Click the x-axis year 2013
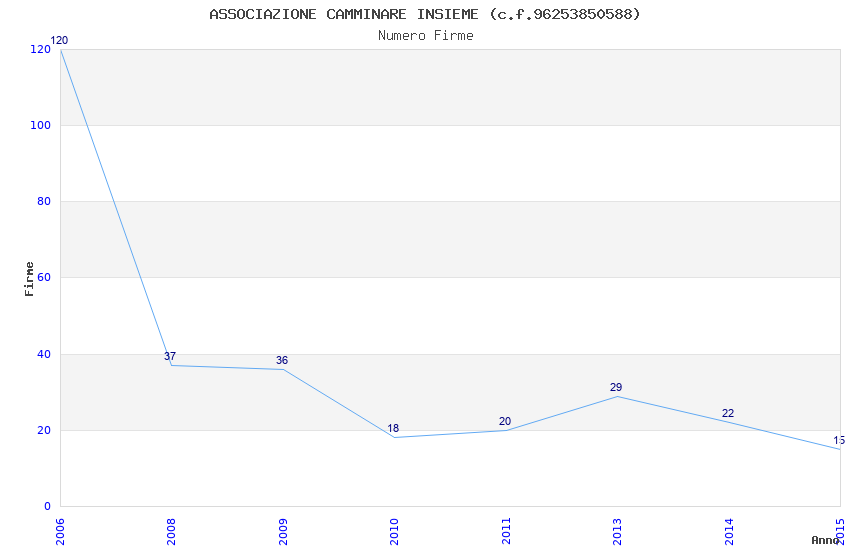The image size is (850, 550). tap(617, 532)
